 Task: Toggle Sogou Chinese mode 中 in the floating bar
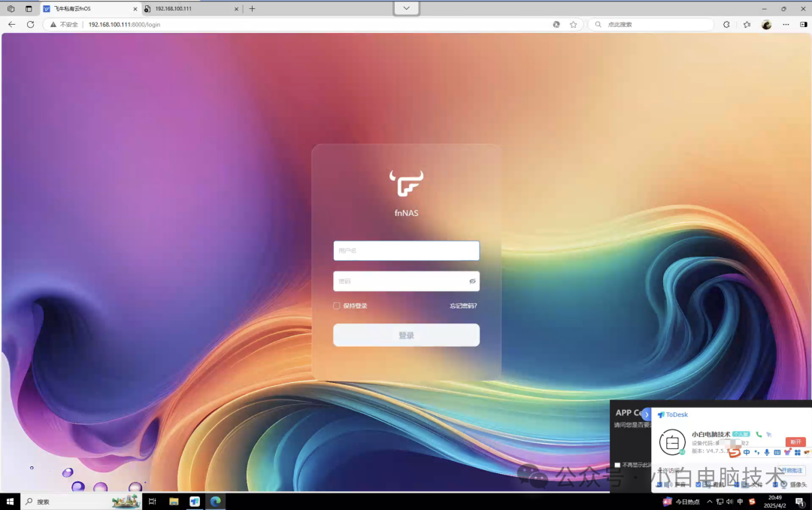[747, 453]
